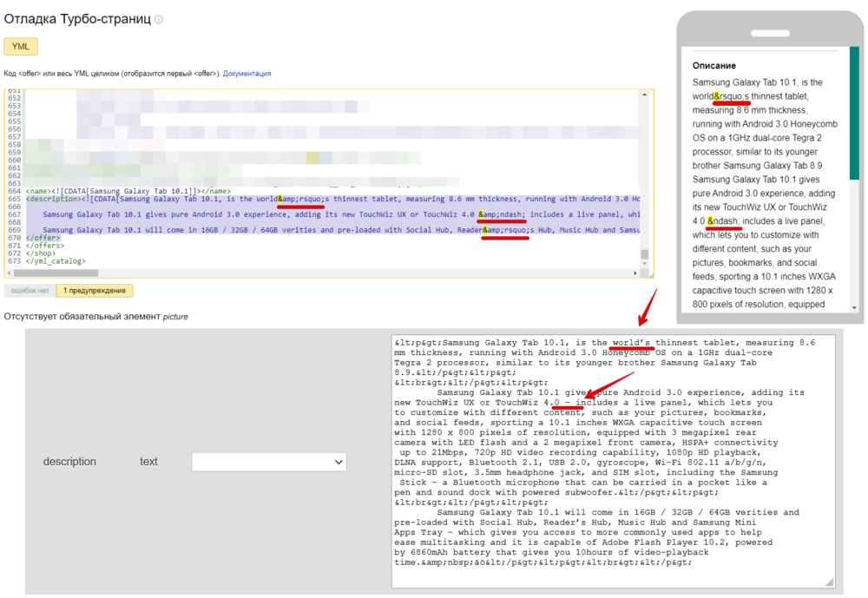Click the info icon beside the page title
This screenshot has height=598, width=868.
click(159, 19)
